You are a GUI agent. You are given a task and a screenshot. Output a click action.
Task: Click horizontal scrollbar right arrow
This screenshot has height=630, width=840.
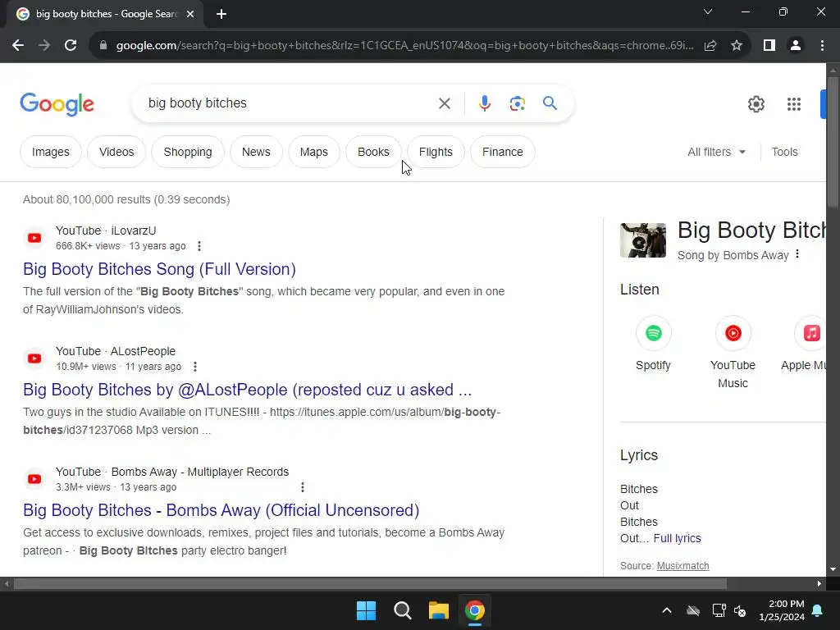point(819,583)
